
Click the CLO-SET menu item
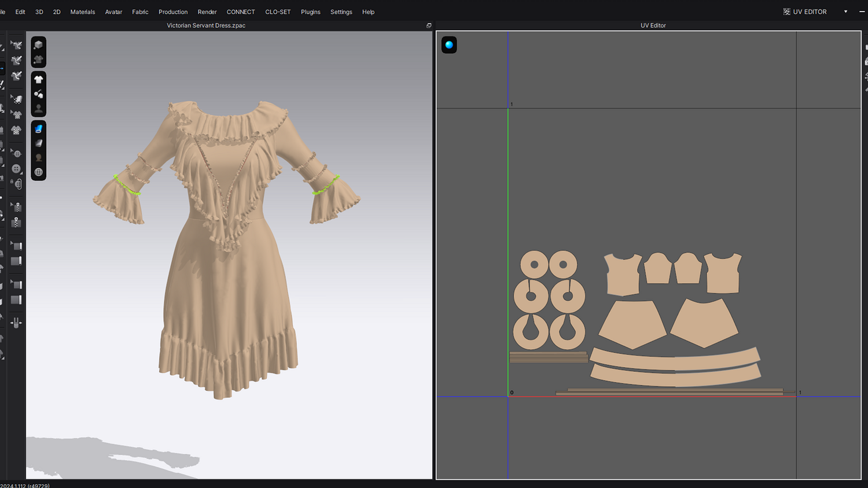[x=278, y=12]
